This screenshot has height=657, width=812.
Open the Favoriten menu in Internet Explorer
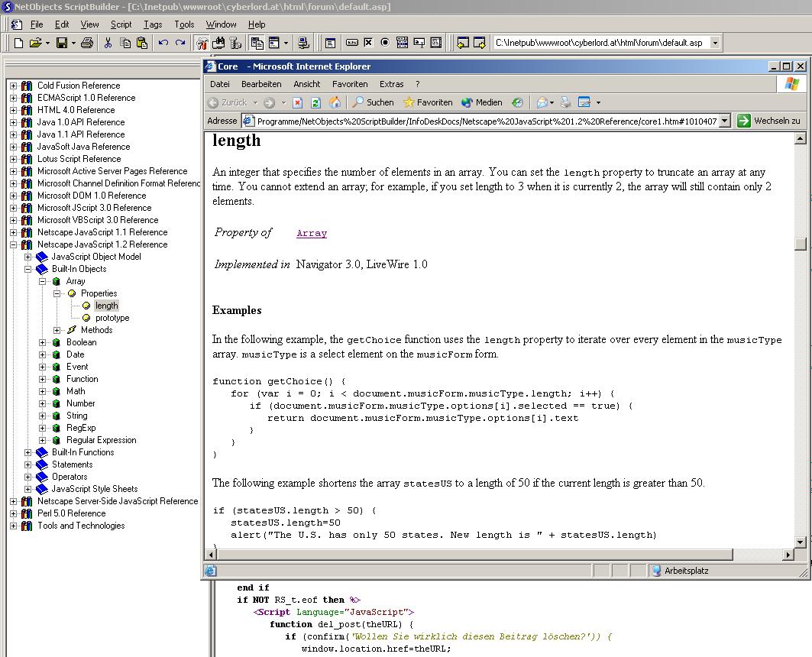click(350, 84)
